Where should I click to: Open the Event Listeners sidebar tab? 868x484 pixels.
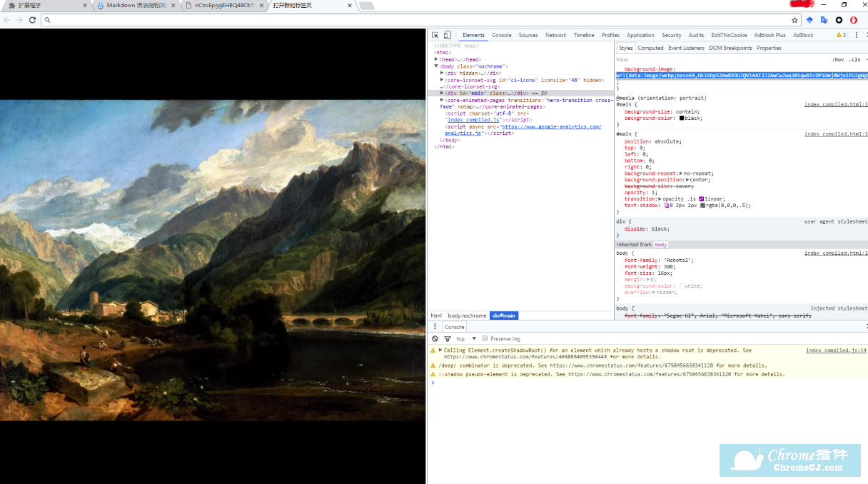click(686, 48)
